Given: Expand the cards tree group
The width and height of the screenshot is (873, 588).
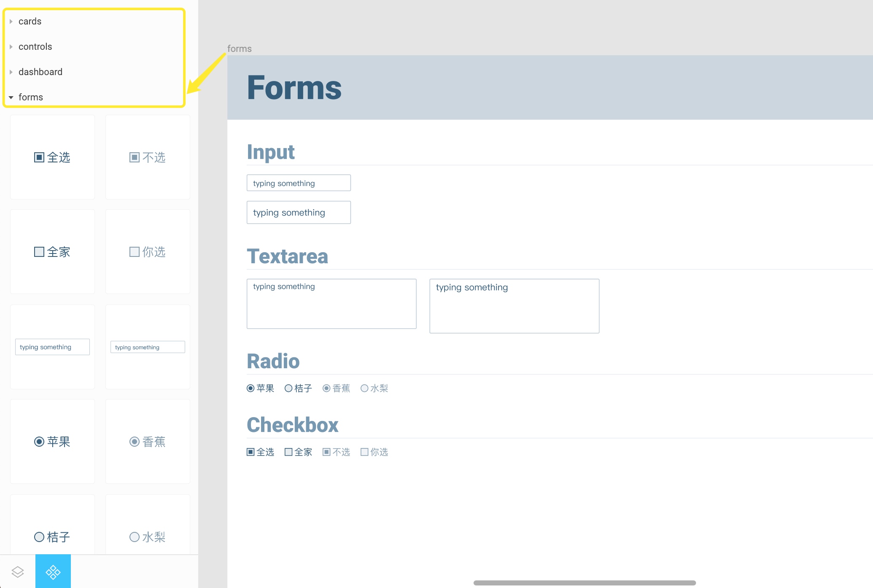Looking at the screenshot, I should 11,22.
